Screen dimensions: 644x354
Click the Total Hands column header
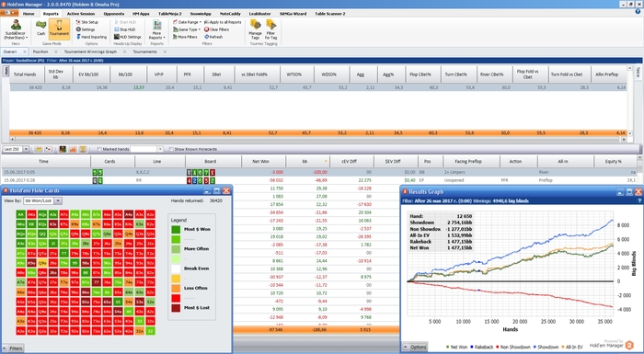click(x=27, y=74)
